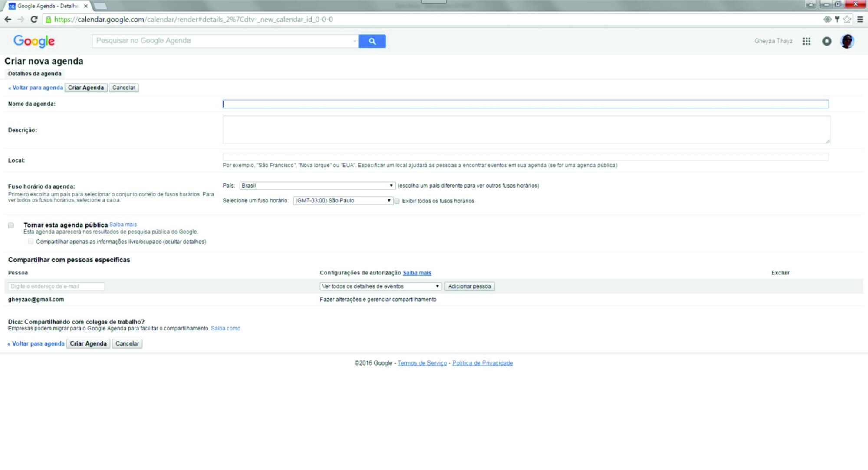This screenshot has width=868, height=470.
Task: Enable 'Tornar esta agenda pública' checkbox
Action: [x=11, y=225]
